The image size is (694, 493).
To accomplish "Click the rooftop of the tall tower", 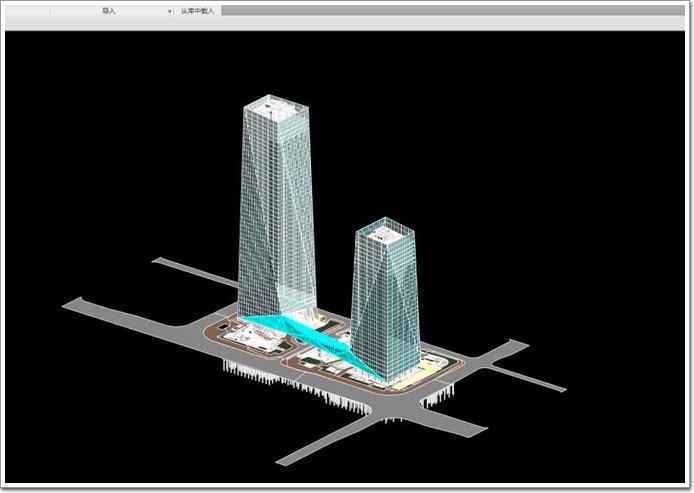I will click(x=275, y=103).
